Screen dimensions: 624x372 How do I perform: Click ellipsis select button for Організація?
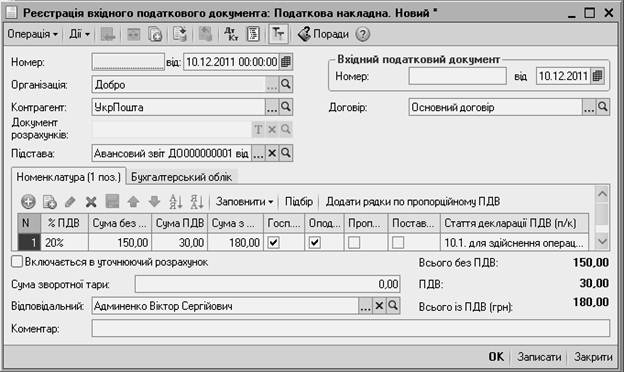coord(271,85)
